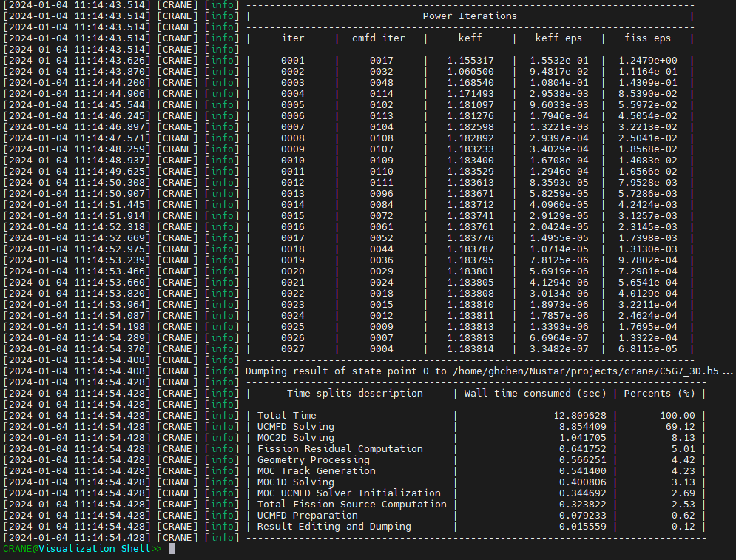Screen dimensions: 736x560
Task: Click keff value 1.155317
Action: pyautogui.click(x=470, y=61)
